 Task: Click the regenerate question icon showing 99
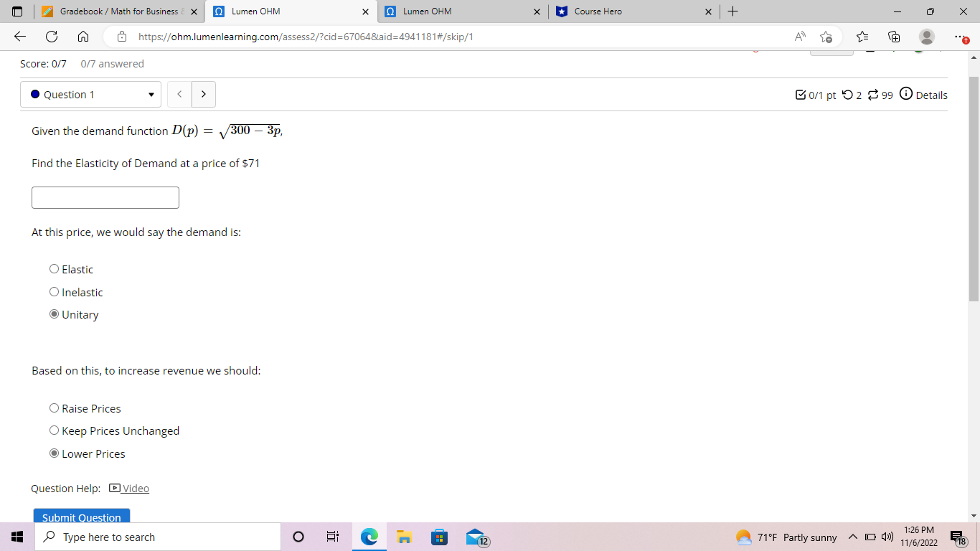[x=872, y=95]
